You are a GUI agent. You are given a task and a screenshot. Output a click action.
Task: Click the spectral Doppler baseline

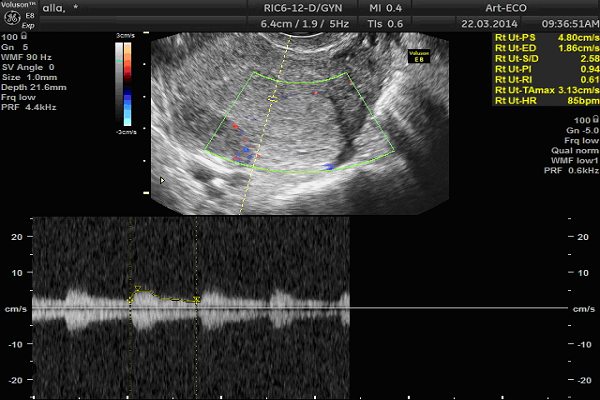300,308
